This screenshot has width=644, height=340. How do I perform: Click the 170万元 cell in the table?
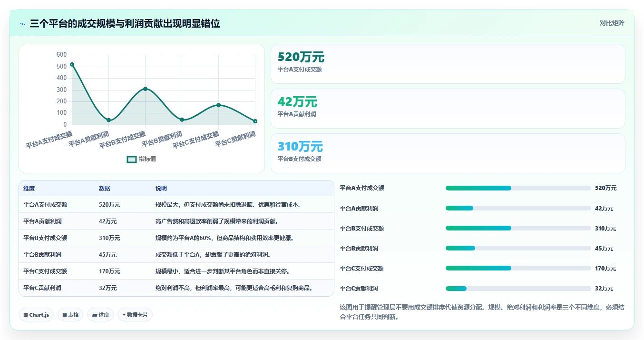(x=109, y=271)
